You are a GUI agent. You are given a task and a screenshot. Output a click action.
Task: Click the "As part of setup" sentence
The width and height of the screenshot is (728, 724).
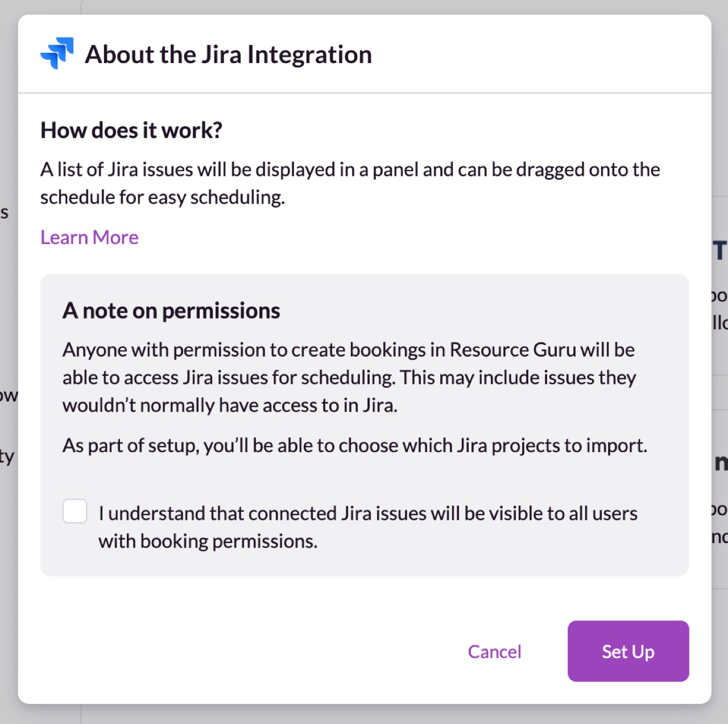click(x=355, y=445)
